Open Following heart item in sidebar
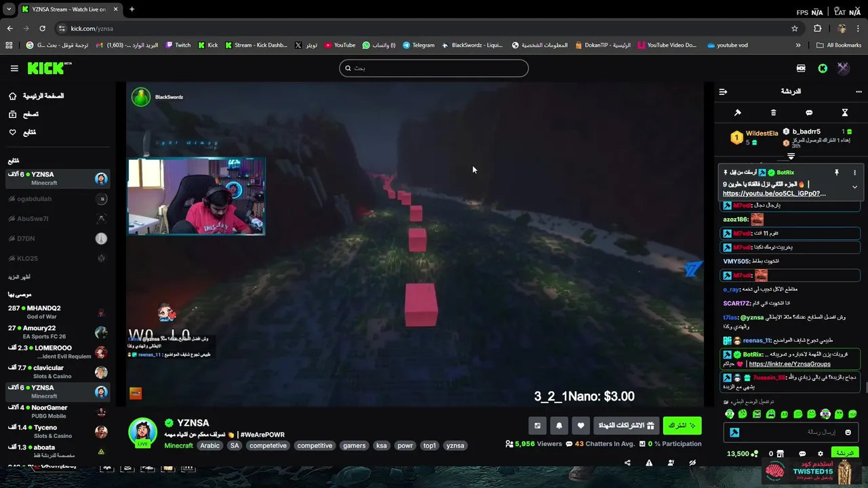868x488 pixels. click(22, 133)
